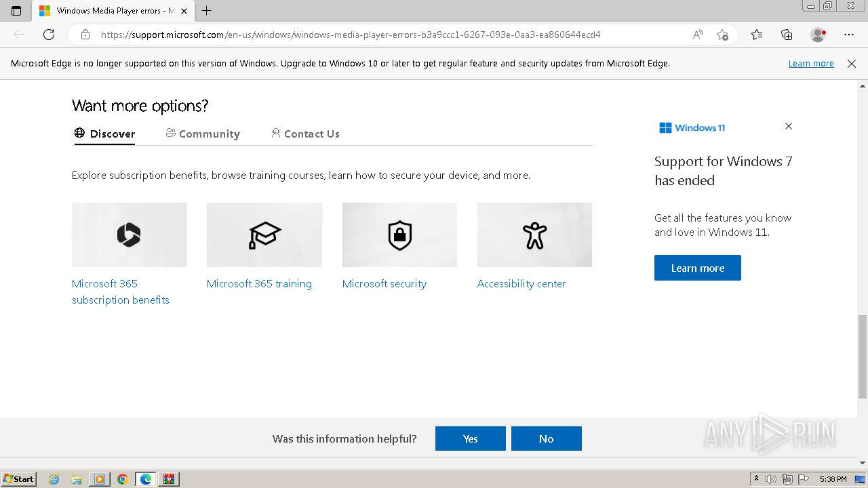The image size is (868, 488).
Task: Switch to the Contact Us tab
Action: (305, 134)
